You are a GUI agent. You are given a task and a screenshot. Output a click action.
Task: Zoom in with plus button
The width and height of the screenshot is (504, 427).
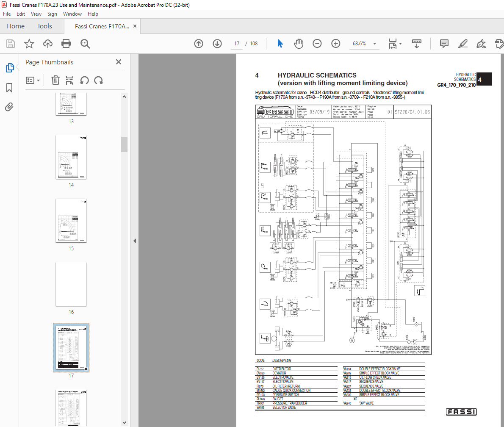[336, 44]
